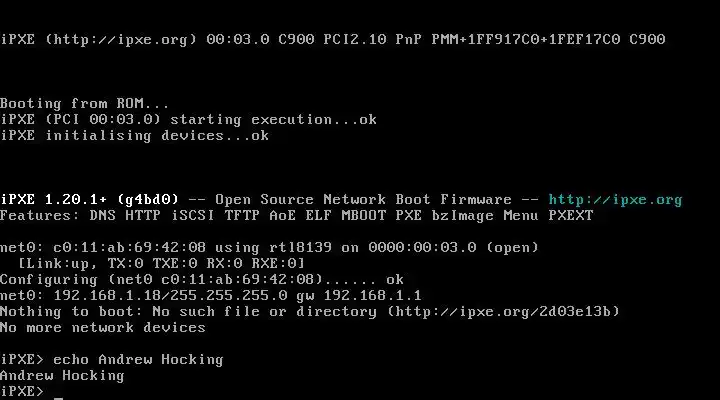Click the 'Booting from ROM...' line

[x=84, y=103]
